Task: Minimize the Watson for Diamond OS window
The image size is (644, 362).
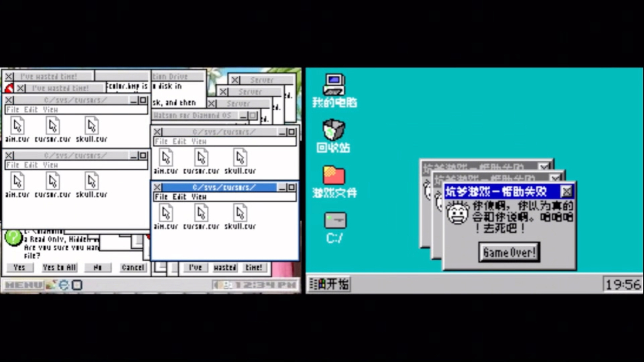Action: (x=244, y=115)
